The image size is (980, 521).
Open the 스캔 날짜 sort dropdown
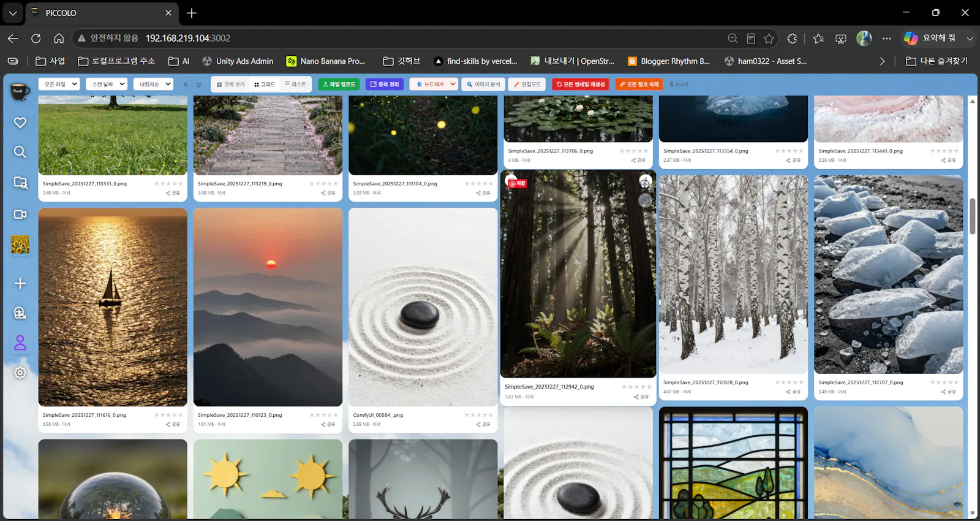[107, 84]
